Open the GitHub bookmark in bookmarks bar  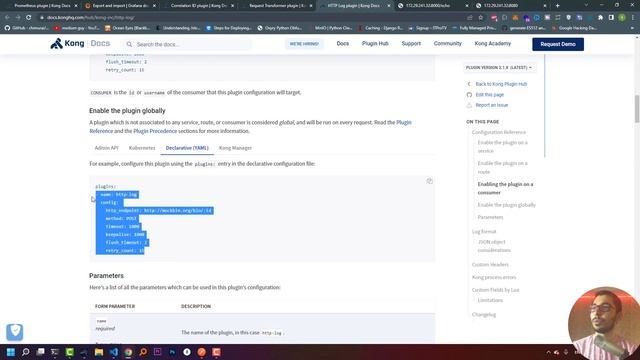tap(26, 28)
